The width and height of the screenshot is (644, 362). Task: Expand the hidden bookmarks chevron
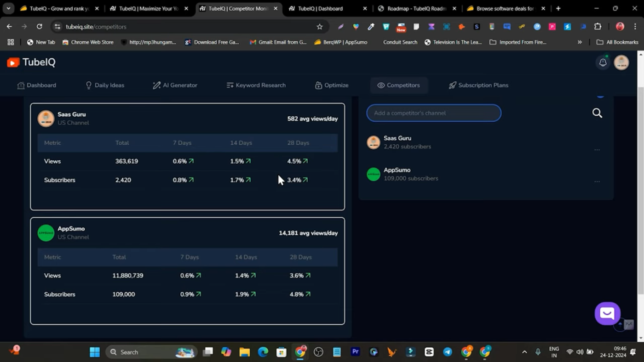point(580,42)
